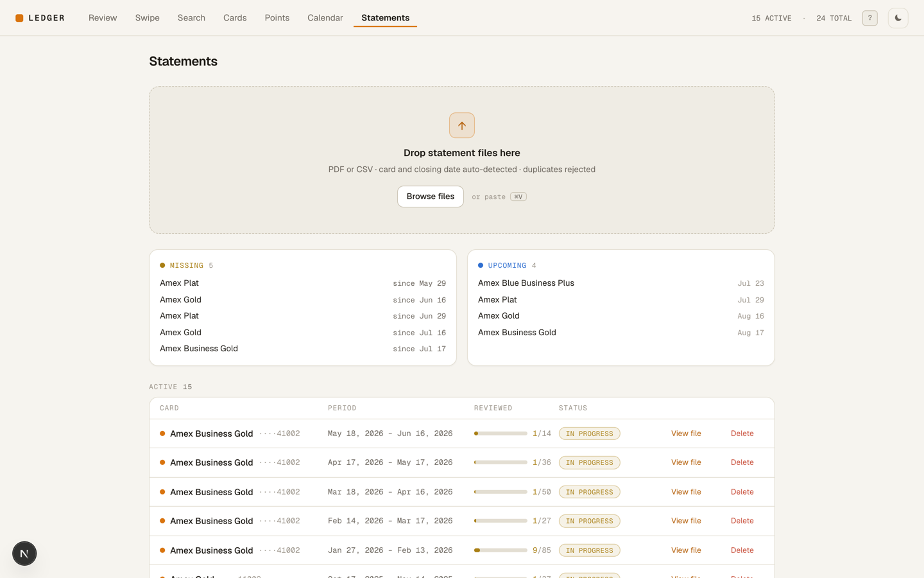View file for Feb 14 – Mar 17 statement

tap(686, 521)
